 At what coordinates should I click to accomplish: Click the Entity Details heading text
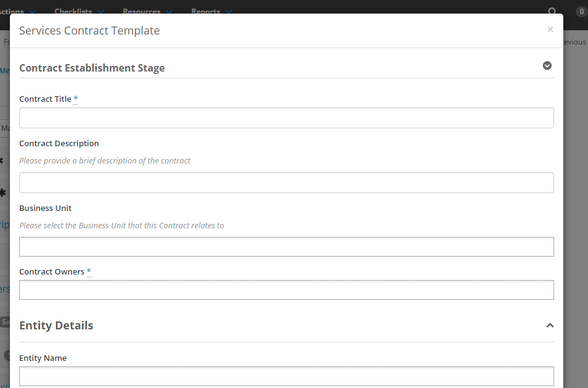56,325
